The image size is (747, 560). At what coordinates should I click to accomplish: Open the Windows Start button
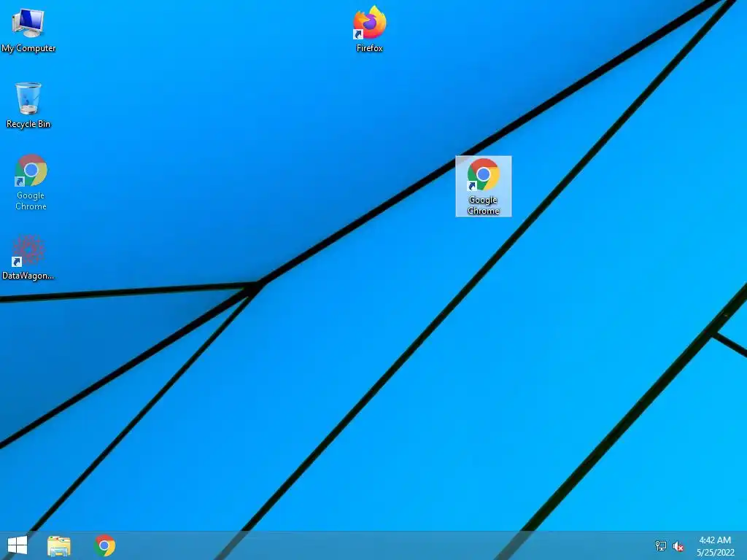(x=18, y=545)
